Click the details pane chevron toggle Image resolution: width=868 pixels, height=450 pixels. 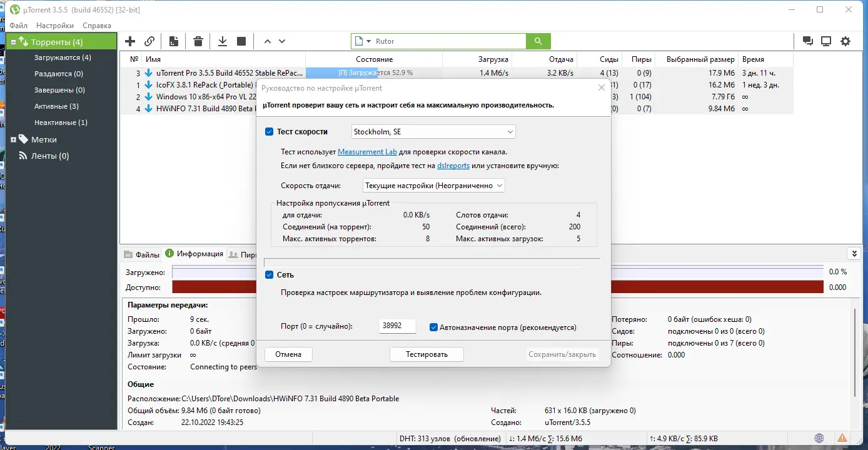(854, 254)
